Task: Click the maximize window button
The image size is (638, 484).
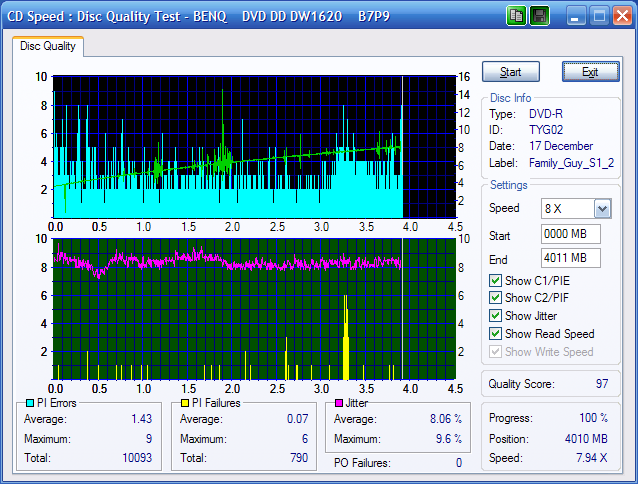Action: pos(598,16)
